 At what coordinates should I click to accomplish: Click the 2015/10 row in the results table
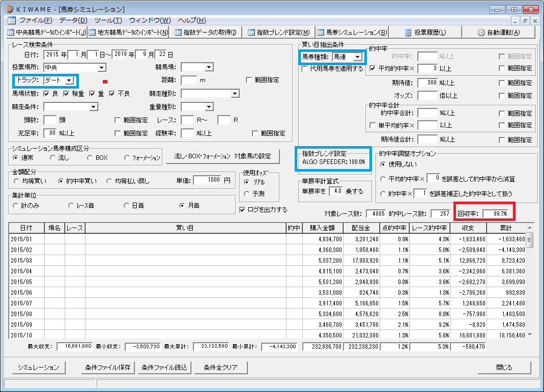click(x=267, y=335)
